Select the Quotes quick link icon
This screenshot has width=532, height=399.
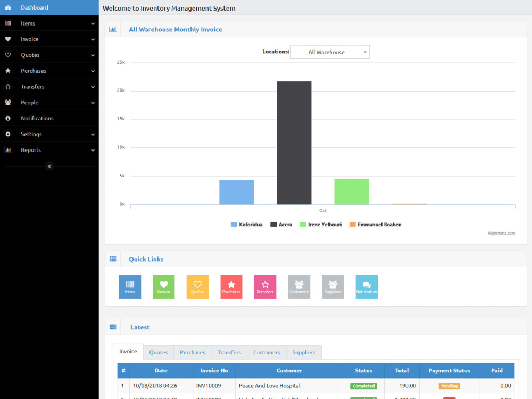tap(197, 286)
